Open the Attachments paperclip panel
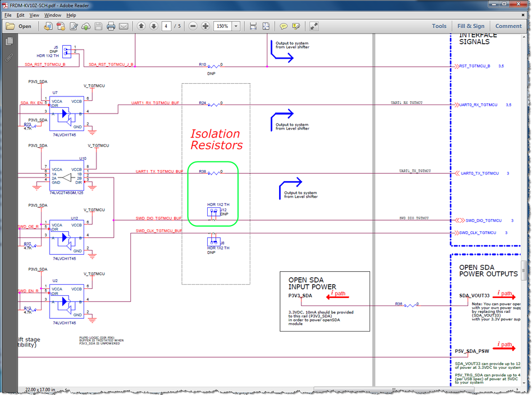The image size is (532, 395). [8, 58]
